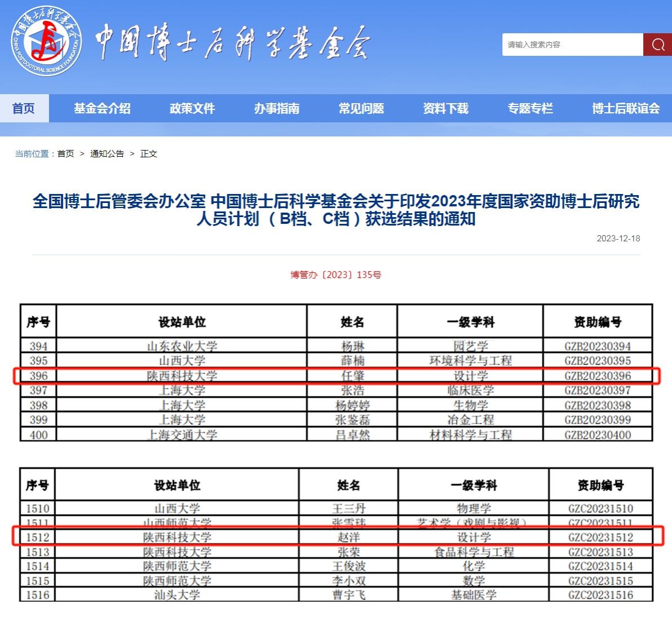This screenshot has width=672, height=640.
Task: Click the name 任肇 in the table
Action: point(353,376)
